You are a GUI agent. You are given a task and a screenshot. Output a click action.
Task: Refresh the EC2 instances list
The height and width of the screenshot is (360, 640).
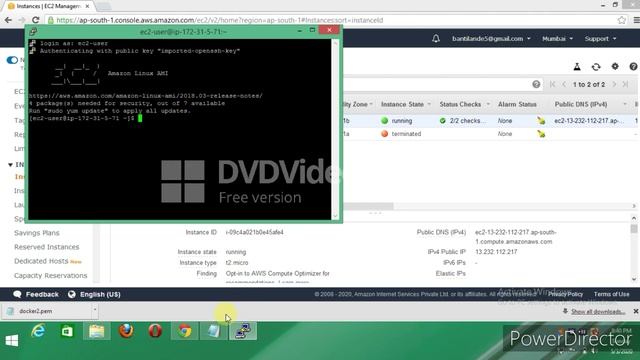click(x=596, y=67)
